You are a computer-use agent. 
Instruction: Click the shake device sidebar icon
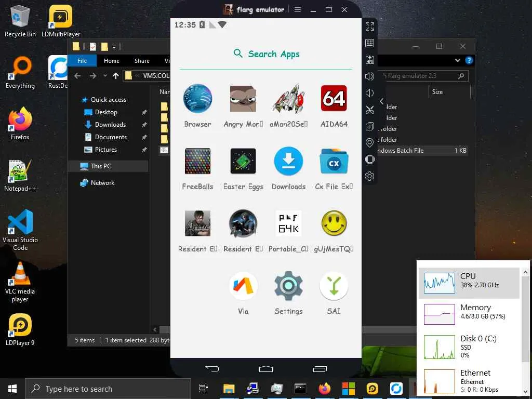(x=370, y=159)
